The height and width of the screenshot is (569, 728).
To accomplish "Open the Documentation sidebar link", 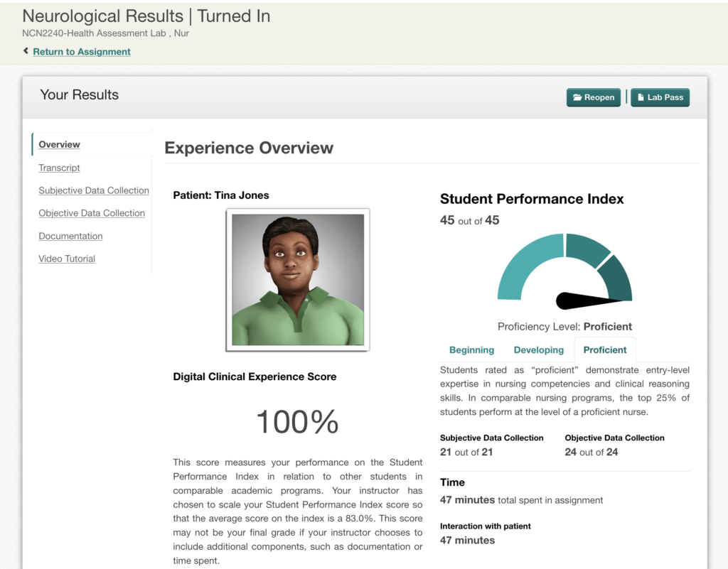I will click(x=70, y=236).
